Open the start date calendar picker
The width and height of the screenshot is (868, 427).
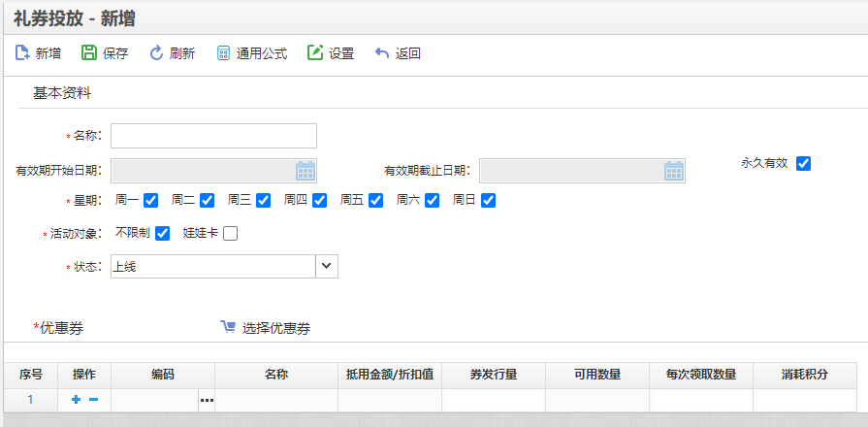(x=305, y=171)
